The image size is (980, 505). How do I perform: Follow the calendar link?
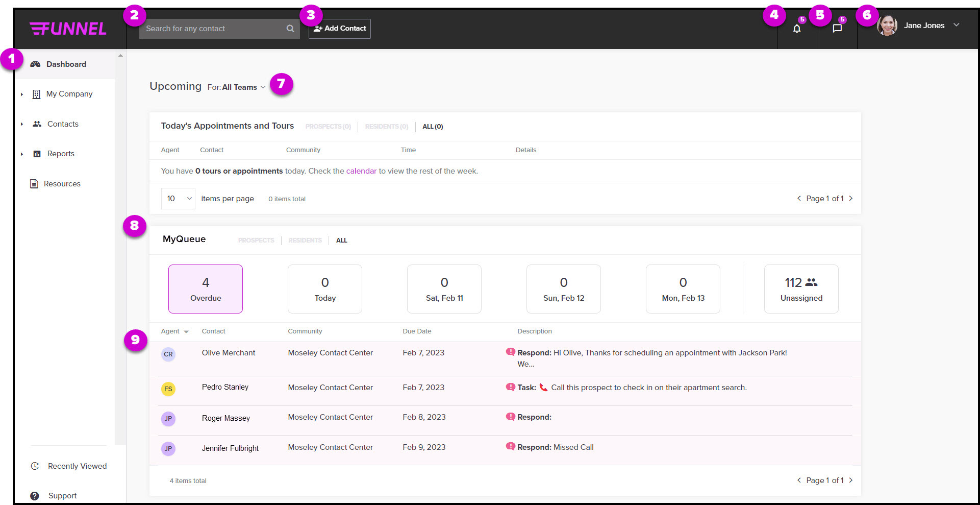(361, 171)
